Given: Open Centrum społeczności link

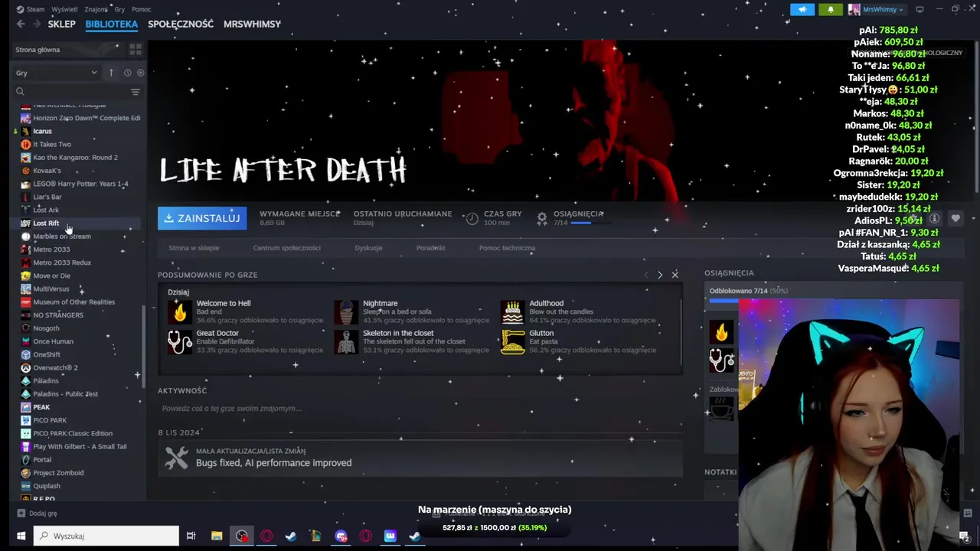Looking at the screenshot, I should click(x=287, y=248).
